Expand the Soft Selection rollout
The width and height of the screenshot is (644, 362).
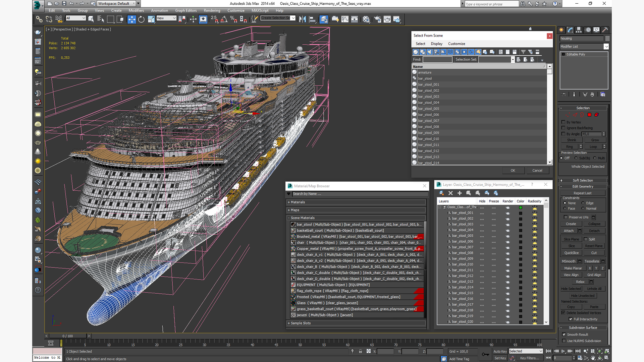tap(583, 180)
